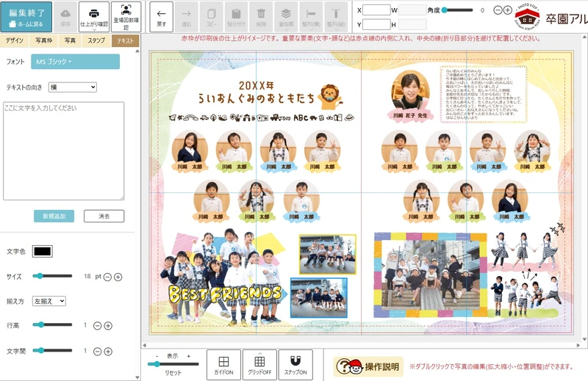Click the Y position input field

tap(376, 24)
